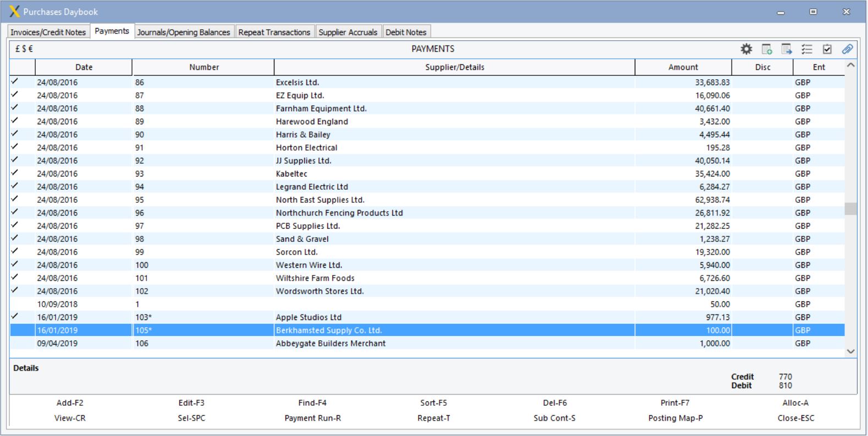This screenshot has width=868, height=436.
Task: Click the Ent column header
Action: [x=819, y=67]
